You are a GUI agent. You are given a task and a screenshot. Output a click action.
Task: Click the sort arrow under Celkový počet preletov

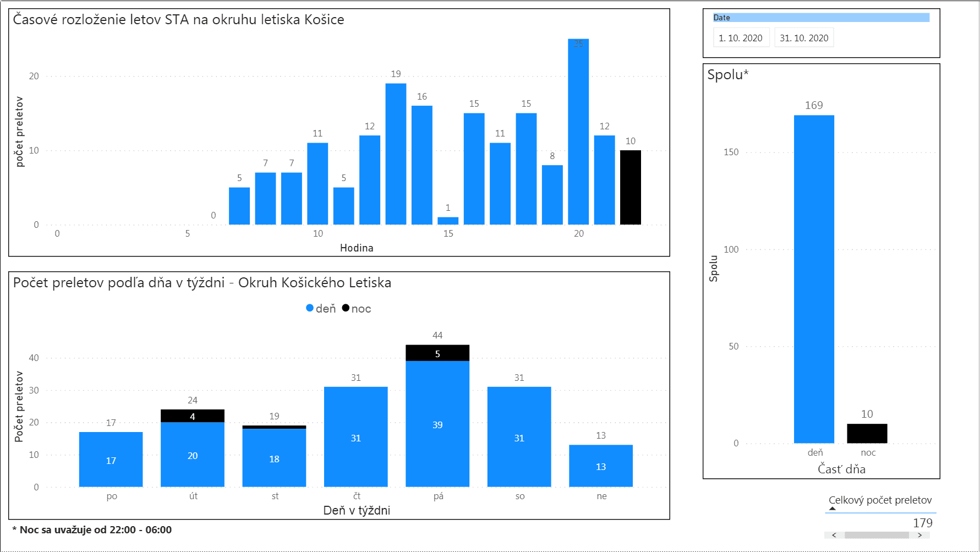[x=833, y=509]
